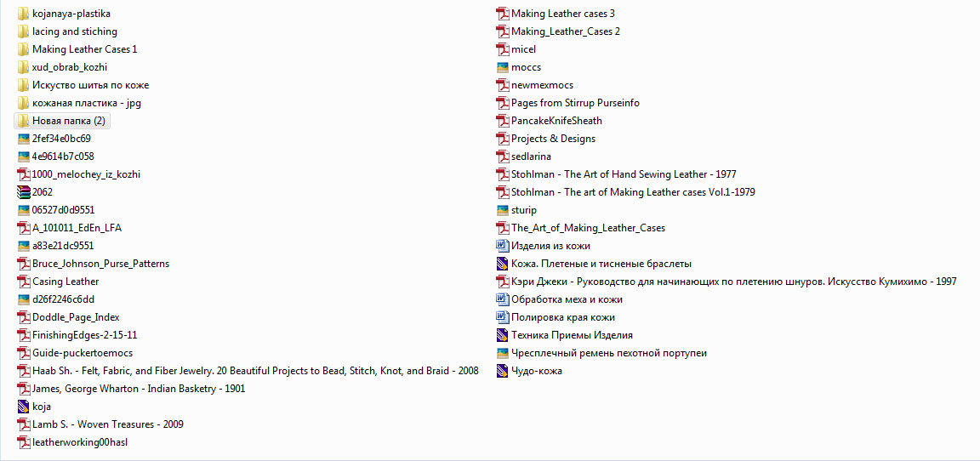The height and width of the screenshot is (461, 980).
Task: Click the file name FinishingEdges-2-15-11
Action: (x=84, y=335)
